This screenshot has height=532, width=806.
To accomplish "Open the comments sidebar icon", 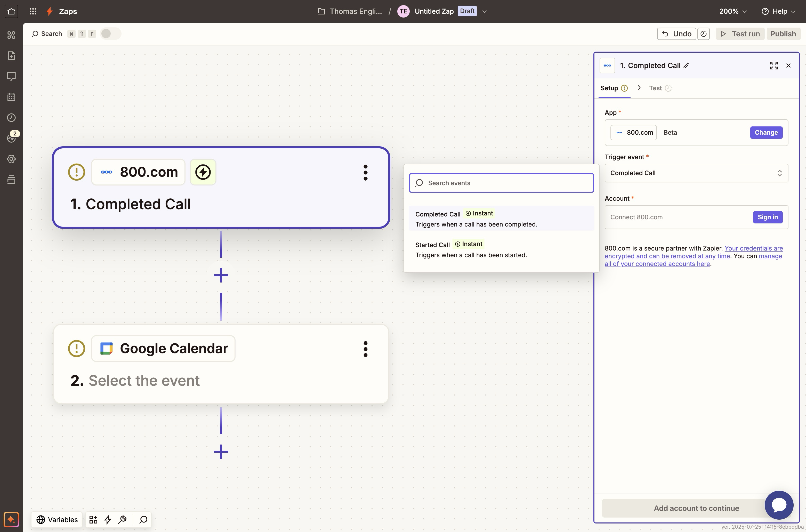I will (x=11, y=76).
